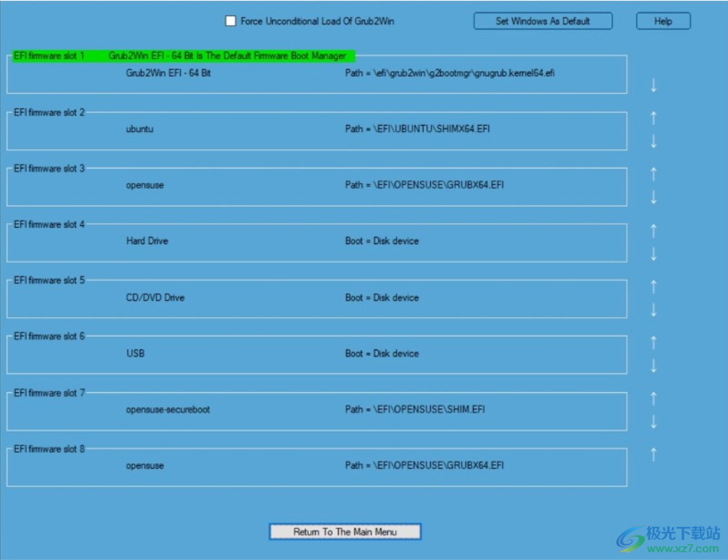This screenshot has width=728, height=560.
Task: Select the 'opensuse-secureboot' entry name
Action: 168,410
